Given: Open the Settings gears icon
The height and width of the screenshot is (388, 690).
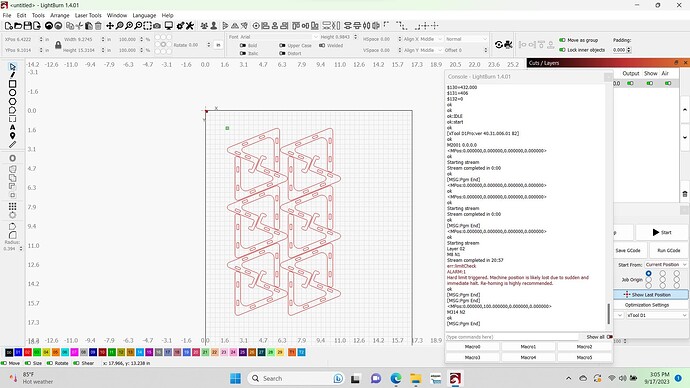Looking at the screenshot, I should 180,26.
